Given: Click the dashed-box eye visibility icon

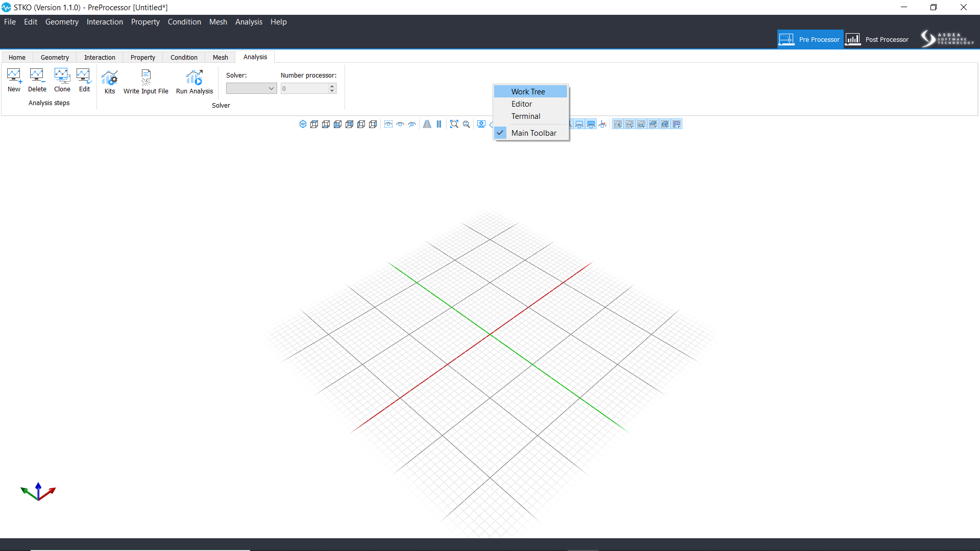Looking at the screenshot, I should coord(388,124).
